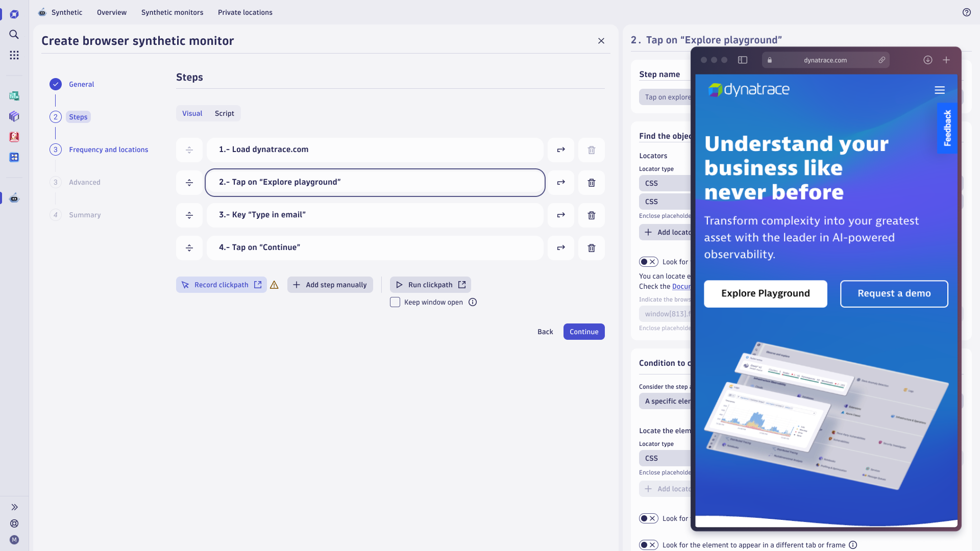Select the Summary wizard step
980x551 pixels.
(x=85, y=215)
